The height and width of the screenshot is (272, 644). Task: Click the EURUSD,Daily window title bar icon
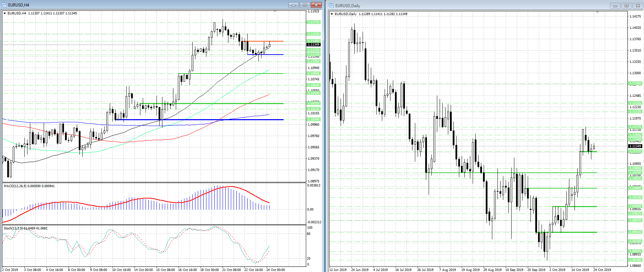332,5
